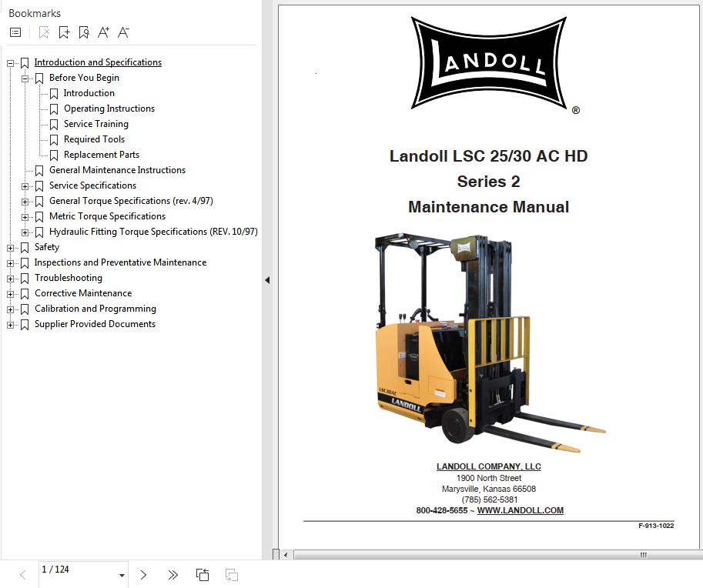703x588 pixels.
Task: Open the Required Tools bookmark
Action: tap(94, 139)
